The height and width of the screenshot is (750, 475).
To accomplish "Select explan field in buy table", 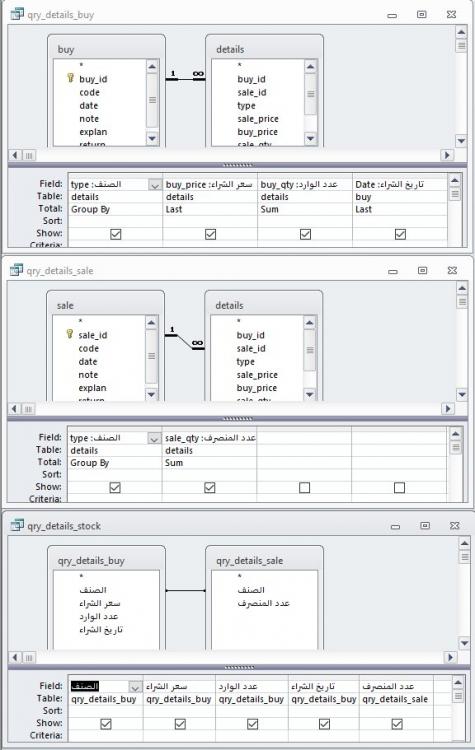I will [x=93, y=132].
